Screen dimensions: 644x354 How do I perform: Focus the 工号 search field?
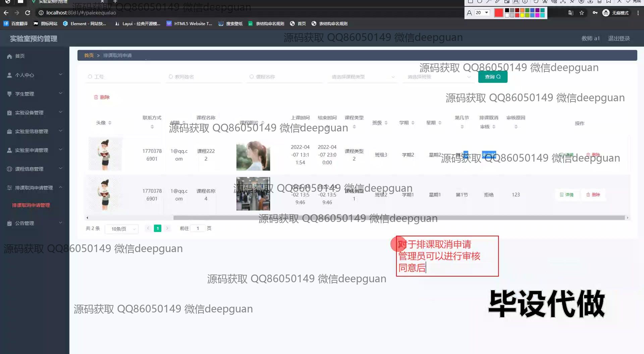[123, 77]
